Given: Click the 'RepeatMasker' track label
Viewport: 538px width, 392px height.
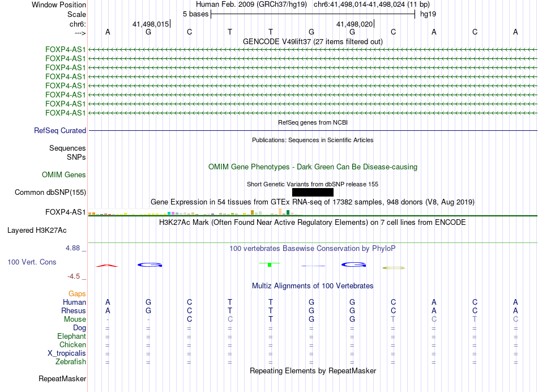Looking at the screenshot, I should [62, 378].
